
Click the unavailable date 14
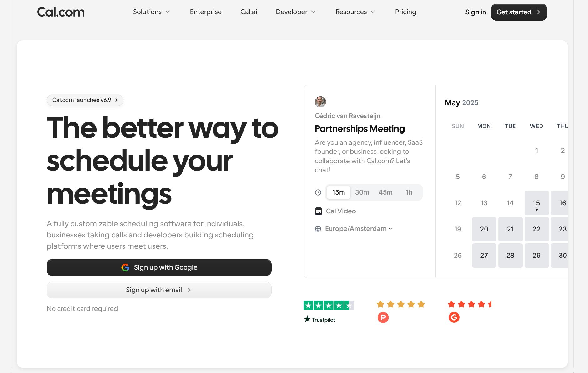click(x=510, y=203)
